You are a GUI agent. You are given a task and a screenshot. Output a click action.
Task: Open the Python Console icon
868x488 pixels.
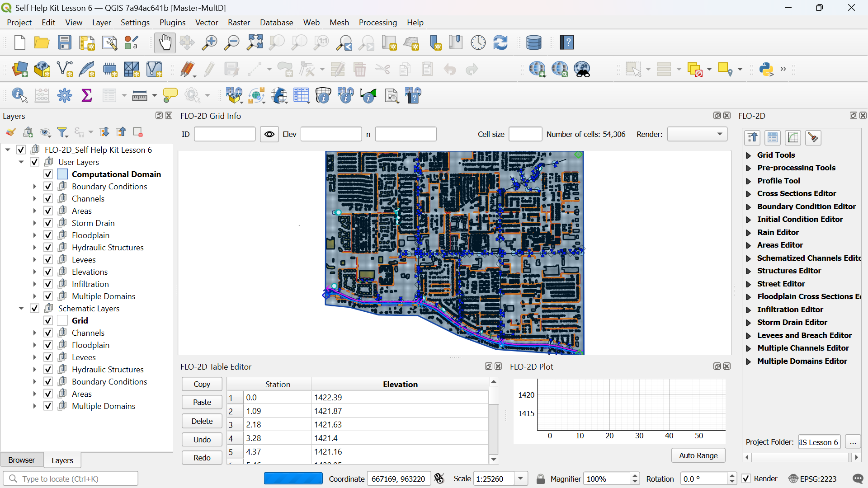point(766,69)
